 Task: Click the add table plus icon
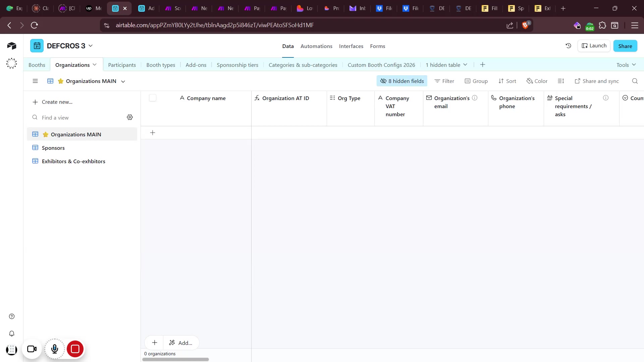click(483, 65)
